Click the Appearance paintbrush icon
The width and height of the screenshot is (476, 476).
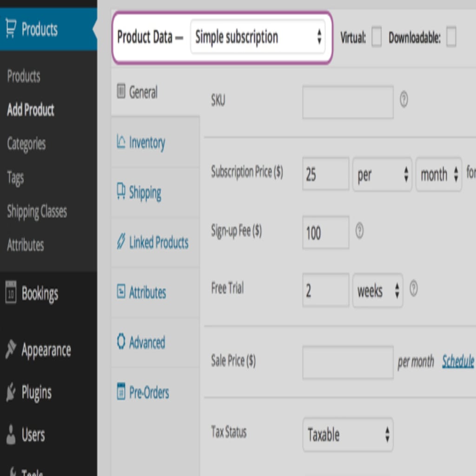[x=11, y=349]
